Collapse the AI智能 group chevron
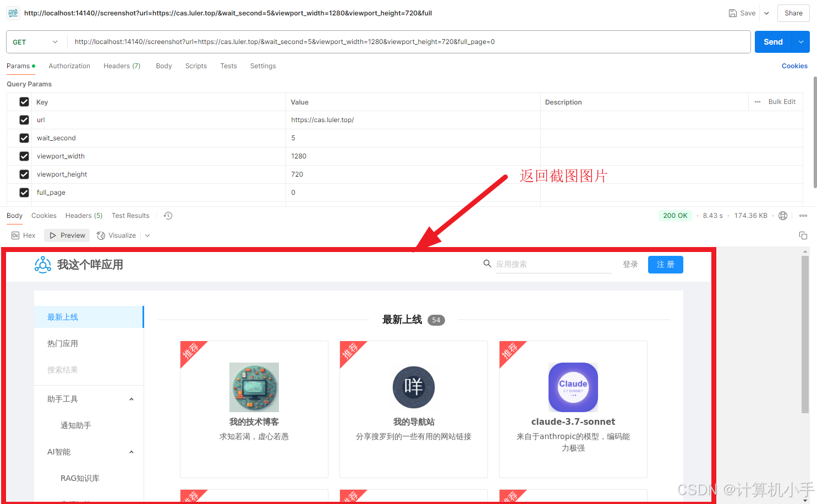Image resolution: width=817 pixels, height=504 pixels. [x=131, y=452]
